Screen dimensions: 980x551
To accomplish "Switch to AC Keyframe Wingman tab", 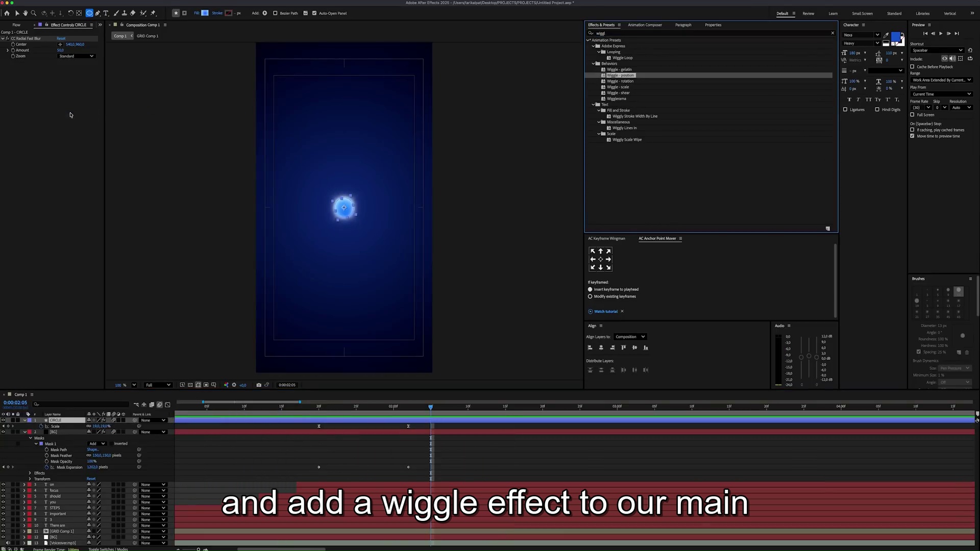I will [x=606, y=239].
